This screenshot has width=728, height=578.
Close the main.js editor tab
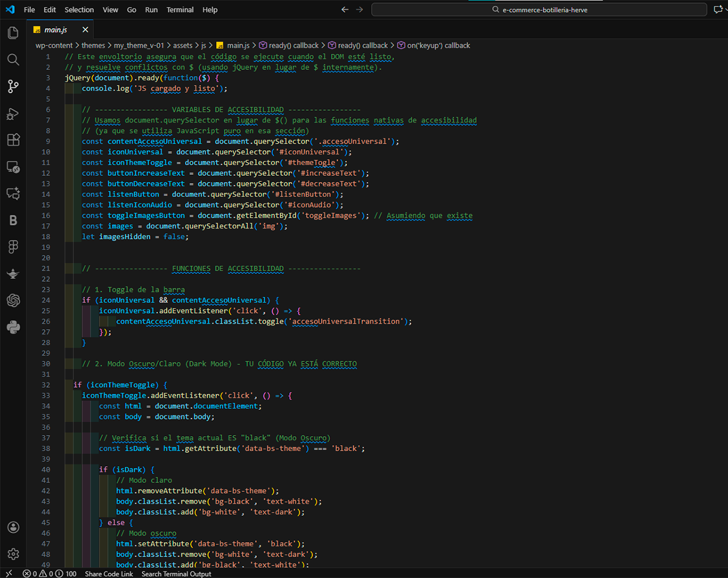[x=85, y=29]
